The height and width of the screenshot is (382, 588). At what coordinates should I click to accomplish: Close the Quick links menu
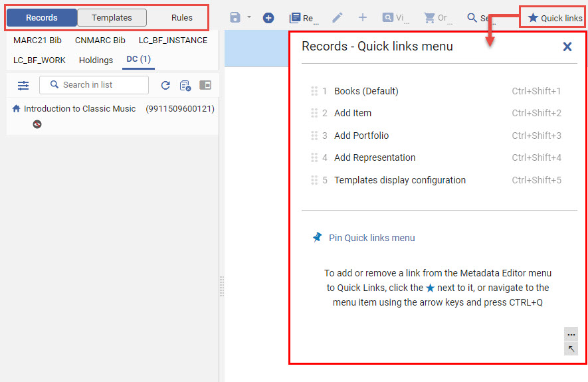pos(567,47)
